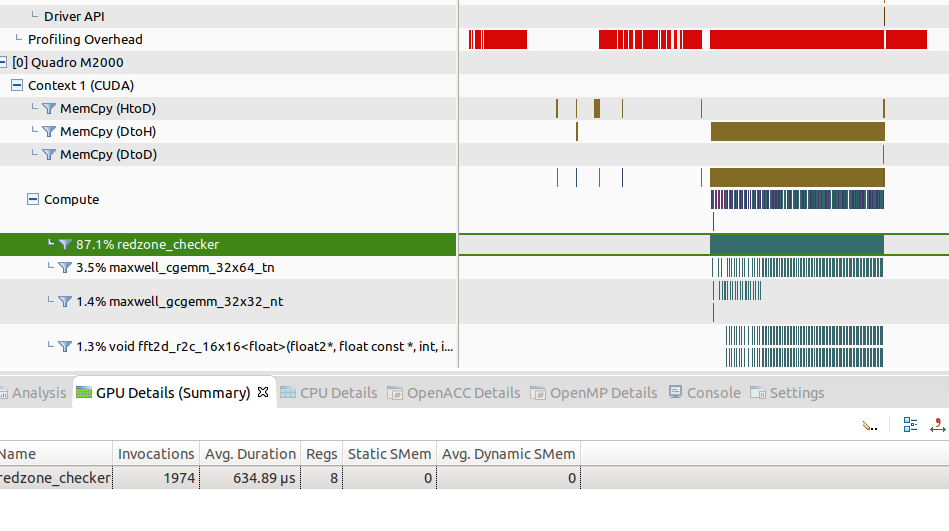Click the wide brown Compute row bar
The height and width of the screenshot is (531, 949).
[x=797, y=177]
